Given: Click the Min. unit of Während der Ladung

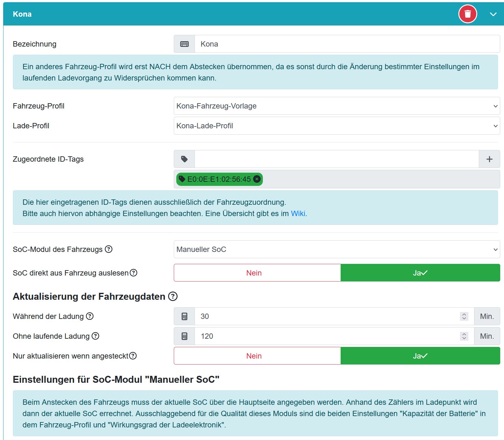Looking at the screenshot, I should point(487,316).
